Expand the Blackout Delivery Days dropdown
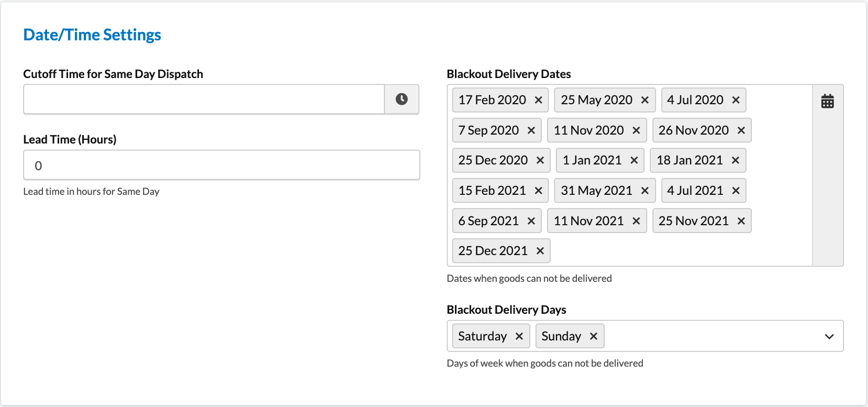Viewport: 868px width, 407px height. 829,336
